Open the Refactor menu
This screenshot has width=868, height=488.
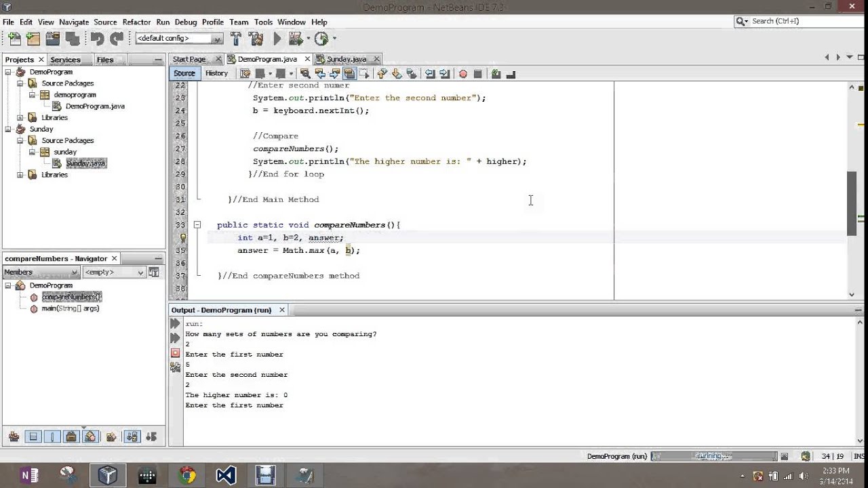coord(136,22)
